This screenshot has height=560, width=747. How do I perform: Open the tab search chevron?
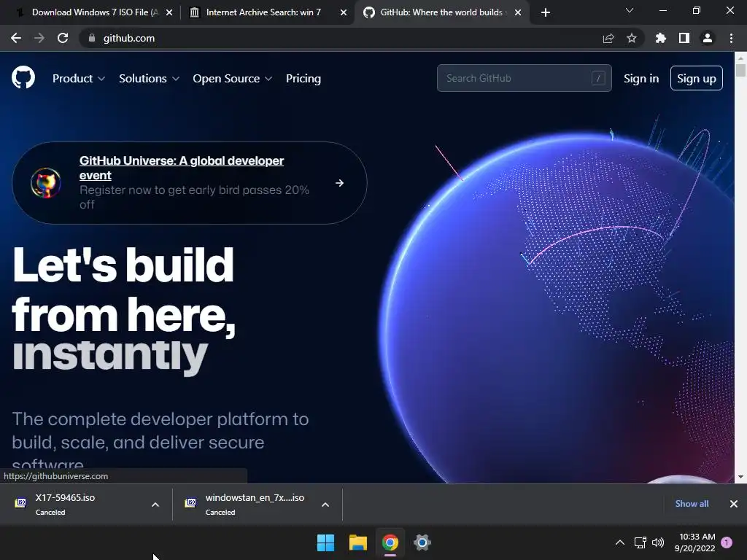pos(630,10)
